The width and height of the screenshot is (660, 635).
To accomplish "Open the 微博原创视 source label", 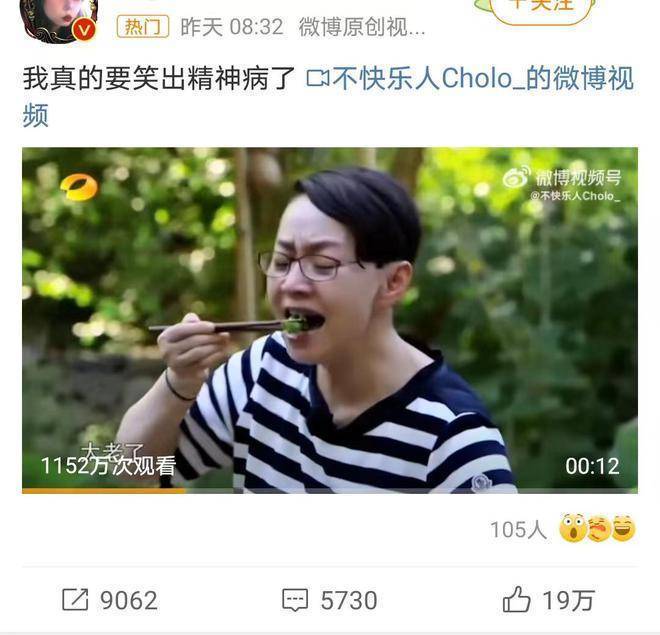I will [362, 27].
